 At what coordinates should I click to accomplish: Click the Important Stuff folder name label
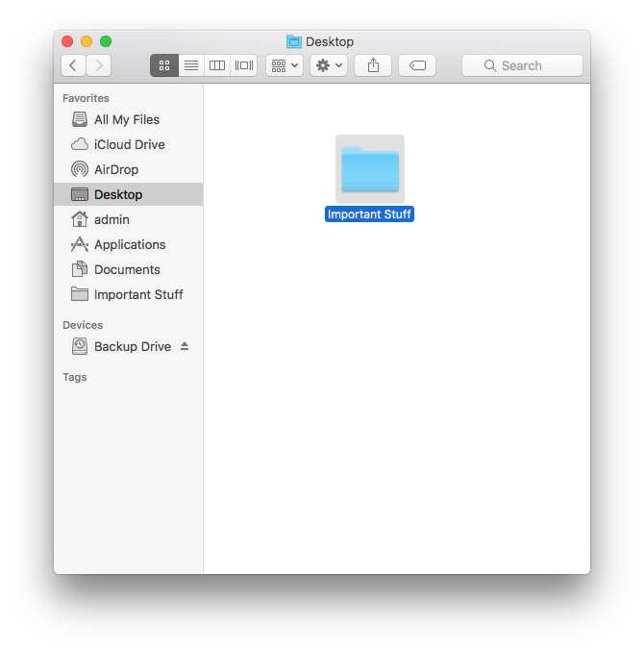pos(369,214)
